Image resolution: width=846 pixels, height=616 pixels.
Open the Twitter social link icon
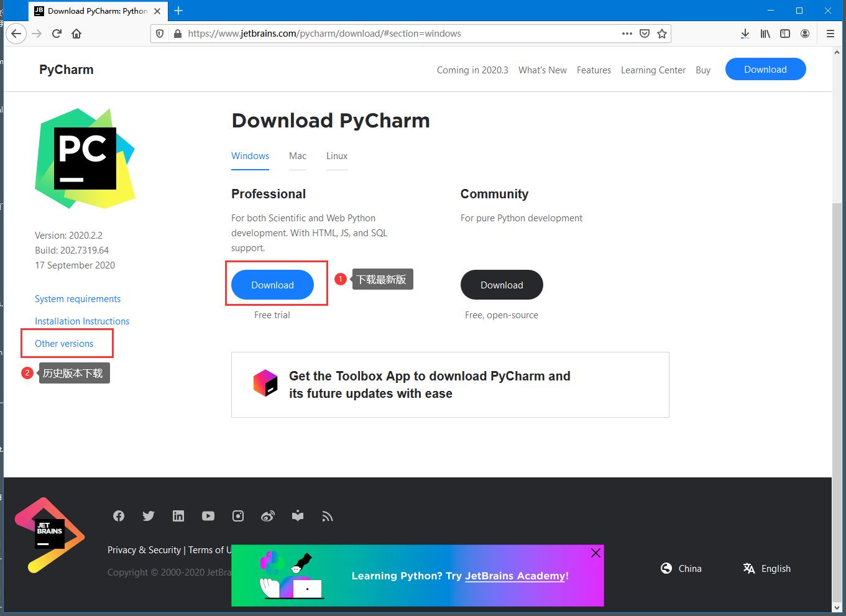click(x=149, y=516)
